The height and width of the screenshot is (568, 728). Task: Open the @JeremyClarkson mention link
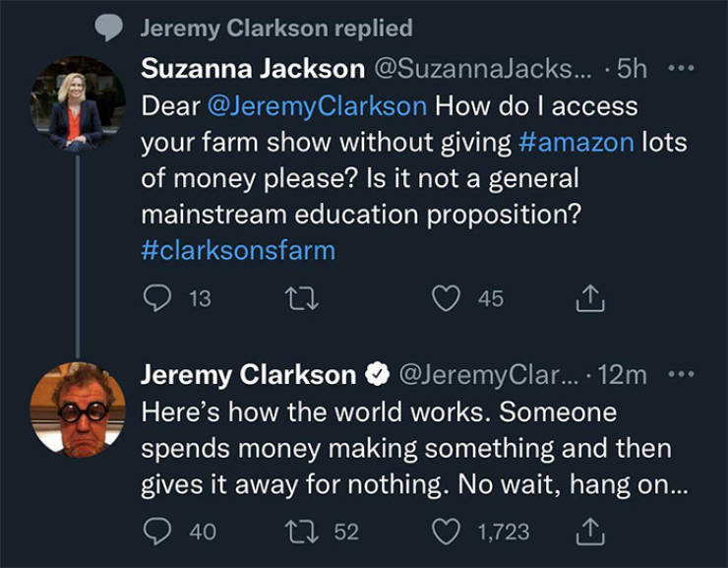click(x=317, y=106)
